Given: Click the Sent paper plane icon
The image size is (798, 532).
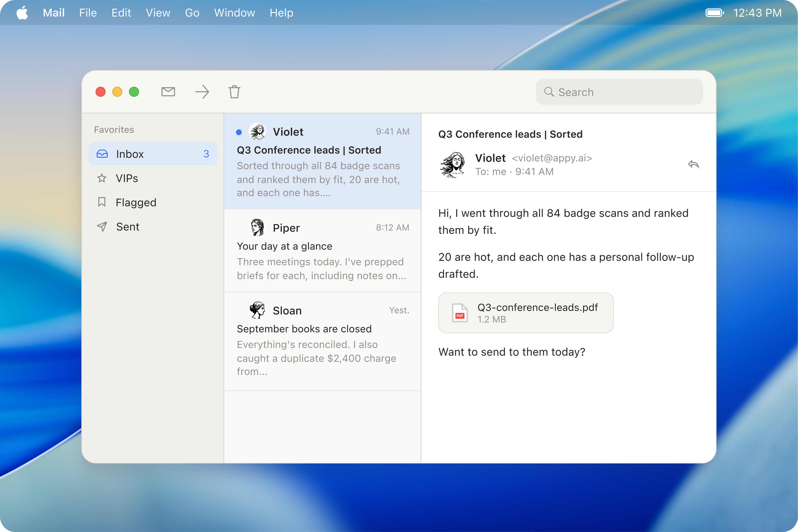Looking at the screenshot, I should point(102,226).
